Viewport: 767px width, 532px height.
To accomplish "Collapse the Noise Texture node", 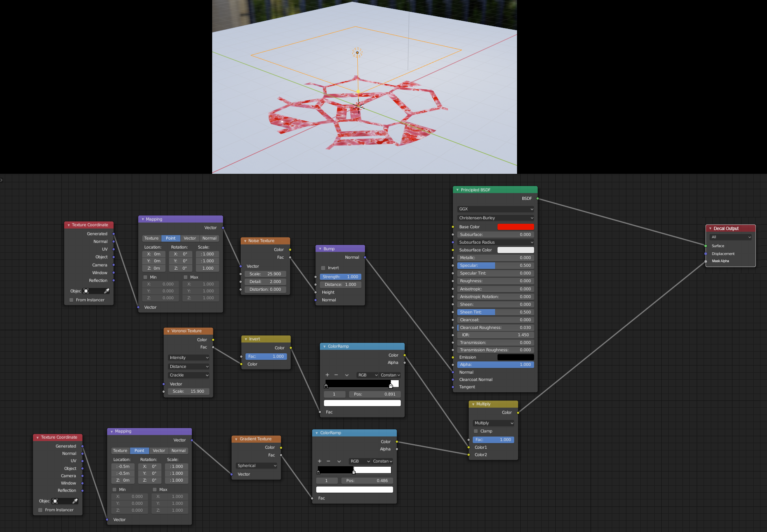I will click(x=245, y=241).
